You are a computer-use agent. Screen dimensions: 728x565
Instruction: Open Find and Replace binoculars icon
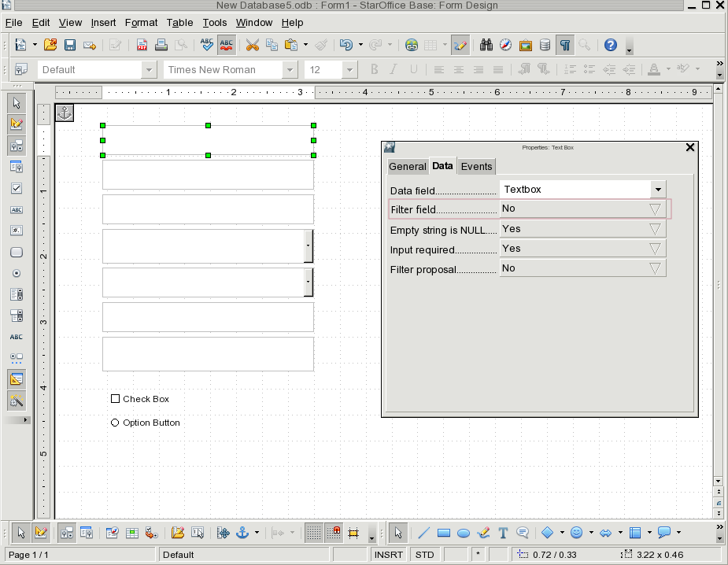tap(486, 46)
